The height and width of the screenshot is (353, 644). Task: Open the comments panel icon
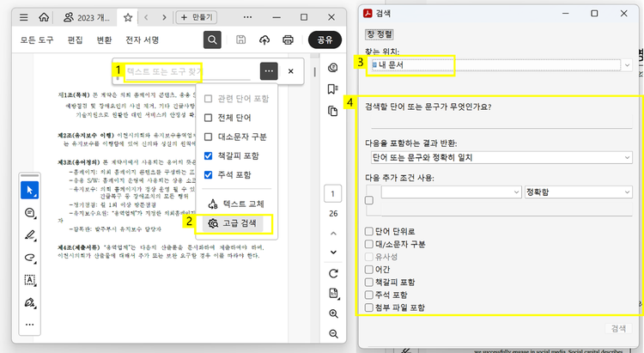tap(333, 67)
